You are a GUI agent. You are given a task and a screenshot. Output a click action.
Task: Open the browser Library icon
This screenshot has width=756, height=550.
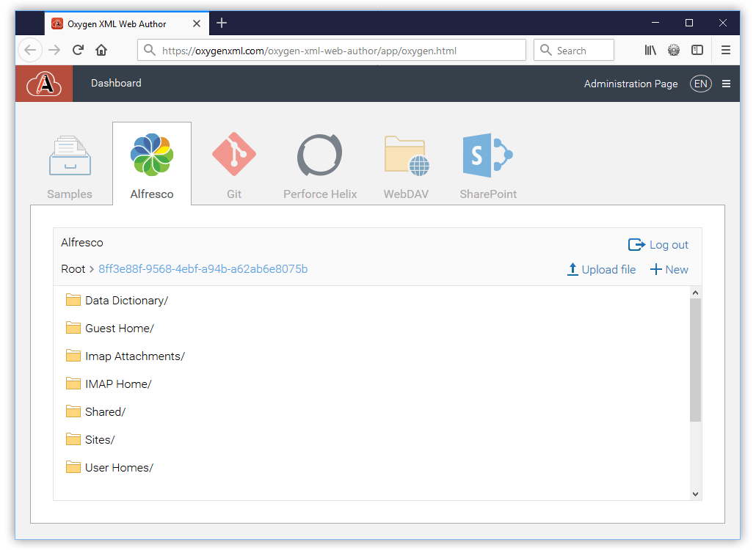point(650,50)
